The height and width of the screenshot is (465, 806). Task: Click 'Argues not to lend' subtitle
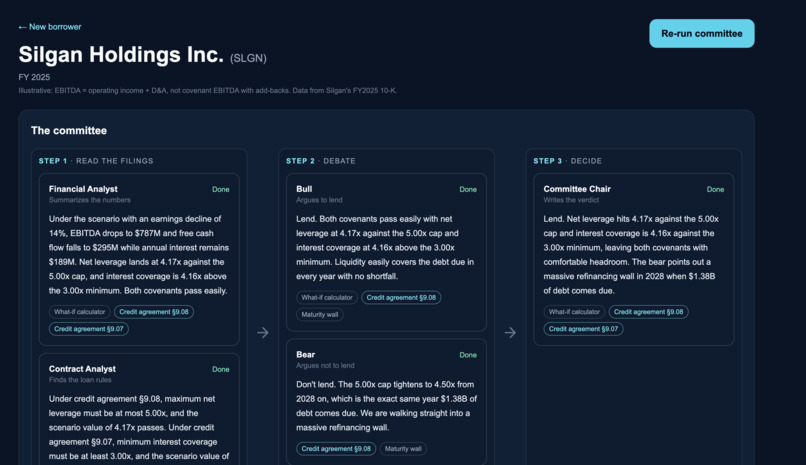(x=325, y=365)
